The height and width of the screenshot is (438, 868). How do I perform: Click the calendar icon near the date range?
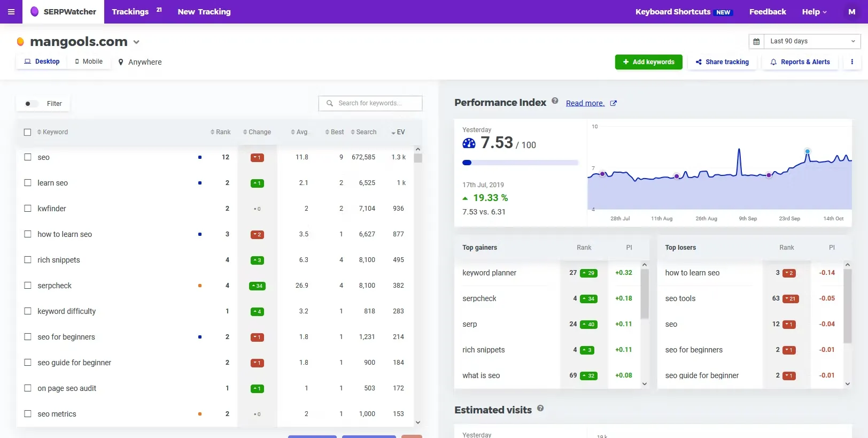tap(756, 41)
